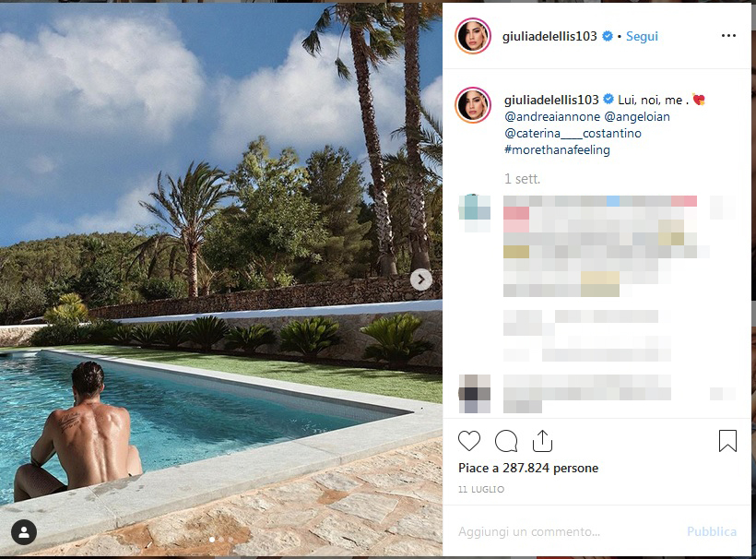The image size is (756, 559).
Task: Save the post with the bookmark icon
Action: pyautogui.click(x=727, y=441)
